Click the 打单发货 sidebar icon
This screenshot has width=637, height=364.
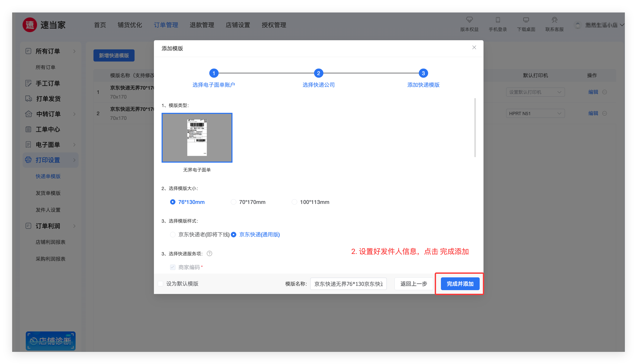point(29,99)
